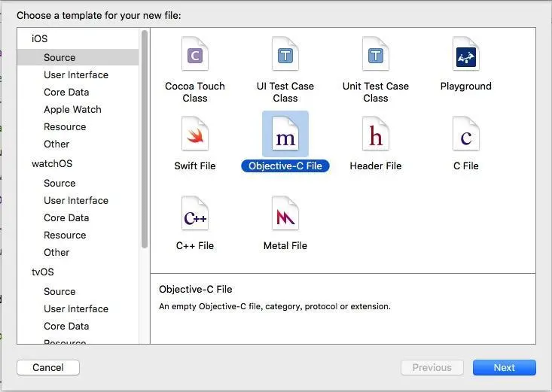Choose the UI Test Case Class icon
The height and width of the screenshot is (392, 552).
click(285, 55)
